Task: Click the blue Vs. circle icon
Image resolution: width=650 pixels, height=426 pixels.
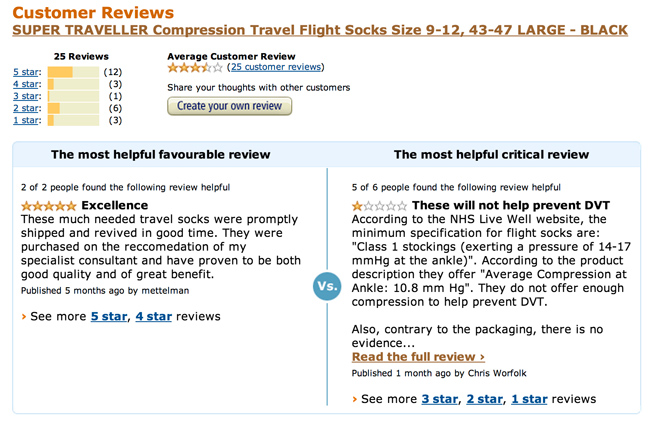Action: click(x=326, y=286)
